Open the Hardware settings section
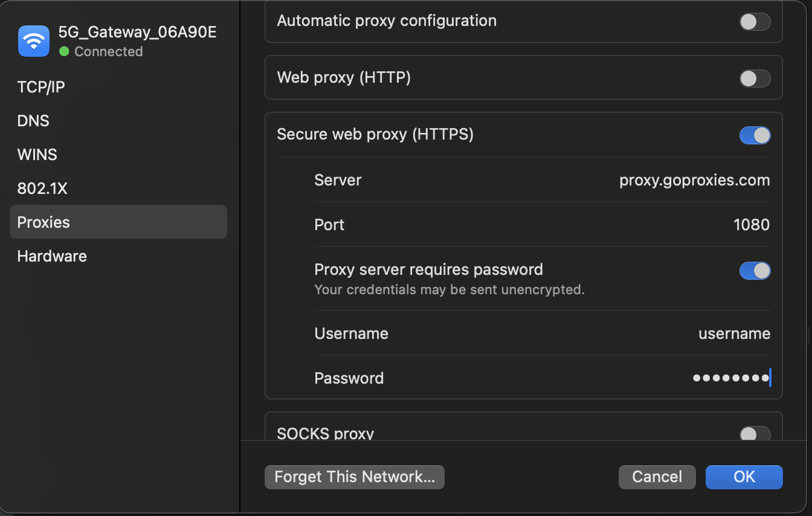Image resolution: width=812 pixels, height=516 pixels. point(52,256)
